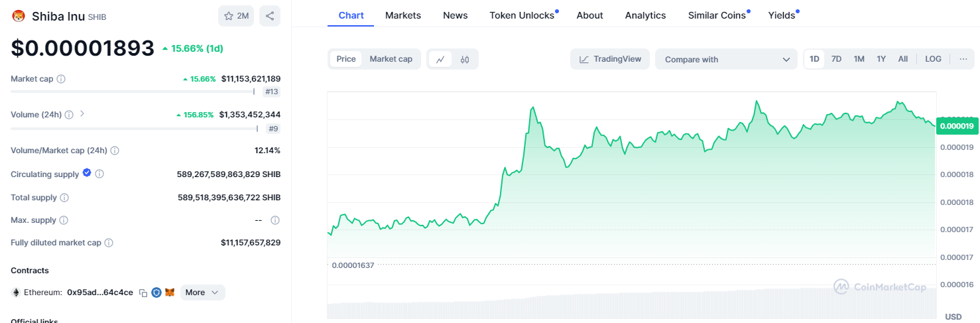Click the $0.00001893 price value
Viewport: 980px width, 323px height.
[x=83, y=48]
